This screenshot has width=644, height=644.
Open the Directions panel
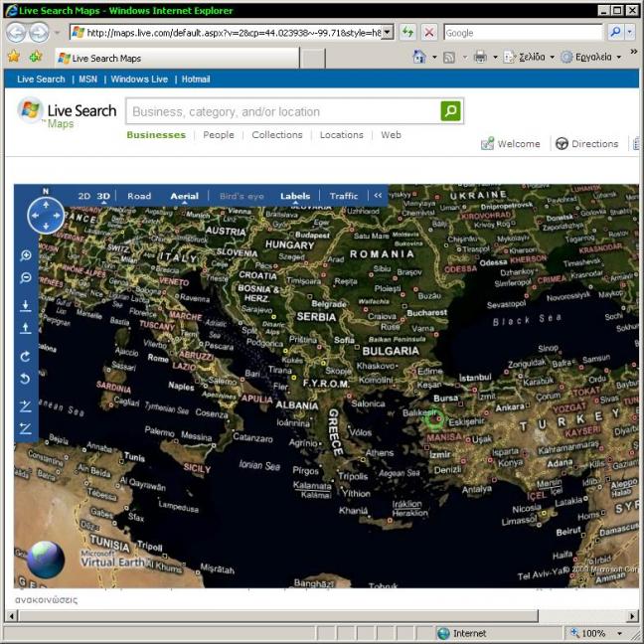587,143
